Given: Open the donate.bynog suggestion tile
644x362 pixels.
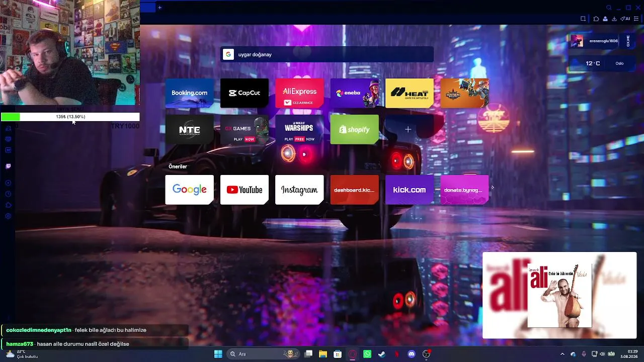Looking at the screenshot, I should pos(464,190).
